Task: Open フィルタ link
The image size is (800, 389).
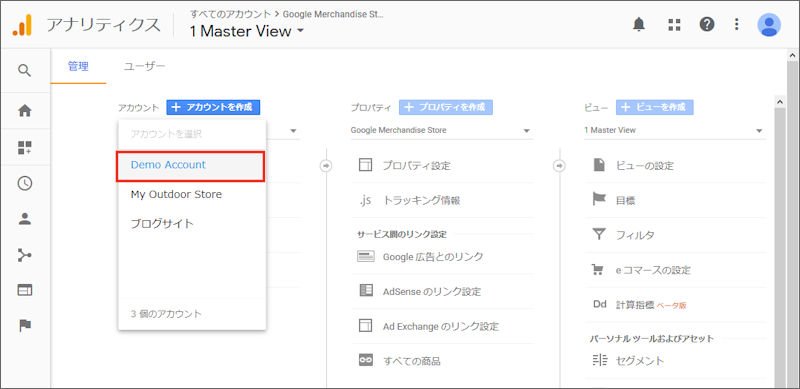Action: [x=635, y=235]
